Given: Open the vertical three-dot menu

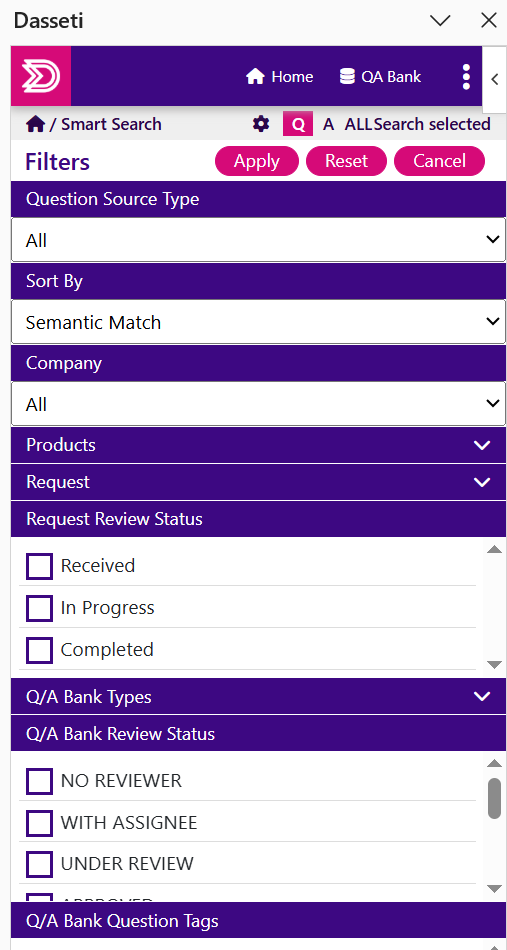Looking at the screenshot, I should (x=466, y=77).
